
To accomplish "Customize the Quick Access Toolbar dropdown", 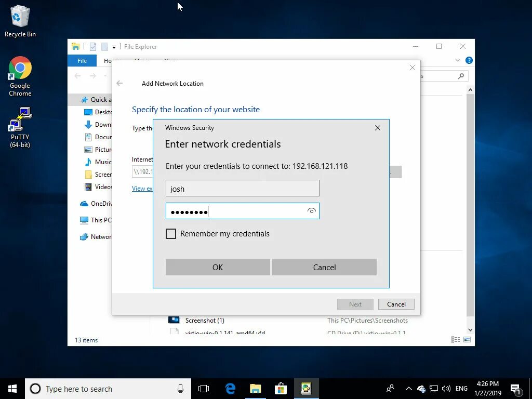I will [113, 47].
